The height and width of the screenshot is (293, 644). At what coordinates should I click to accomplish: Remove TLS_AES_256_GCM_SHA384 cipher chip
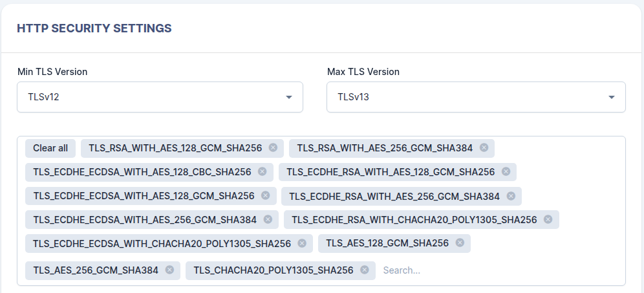(169, 270)
